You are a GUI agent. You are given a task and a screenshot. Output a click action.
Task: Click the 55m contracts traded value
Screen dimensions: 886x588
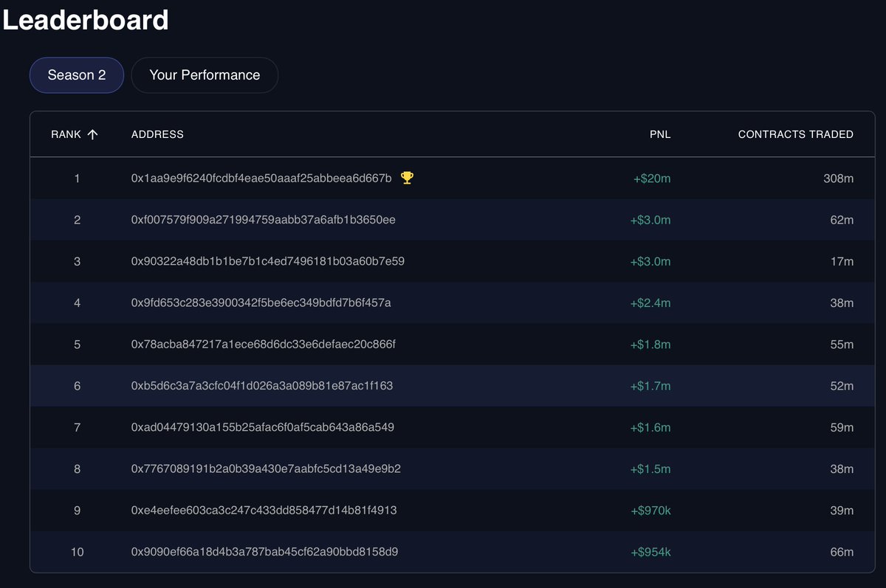point(842,345)
